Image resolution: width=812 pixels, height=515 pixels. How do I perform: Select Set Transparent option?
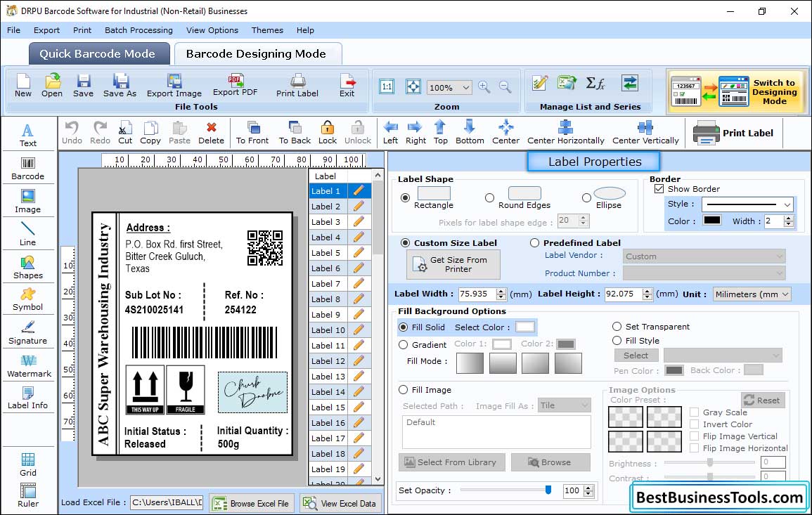617,327
